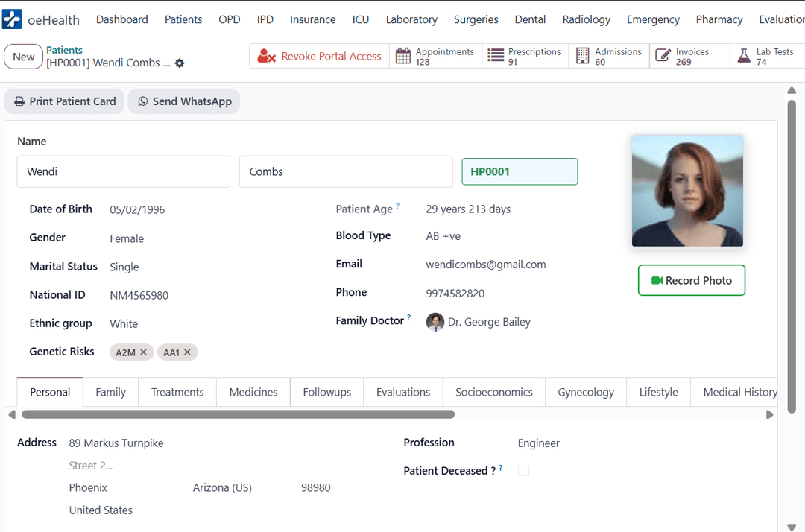Click the oeHealth logo icon

pyautogui.click(x=12, y=19)
